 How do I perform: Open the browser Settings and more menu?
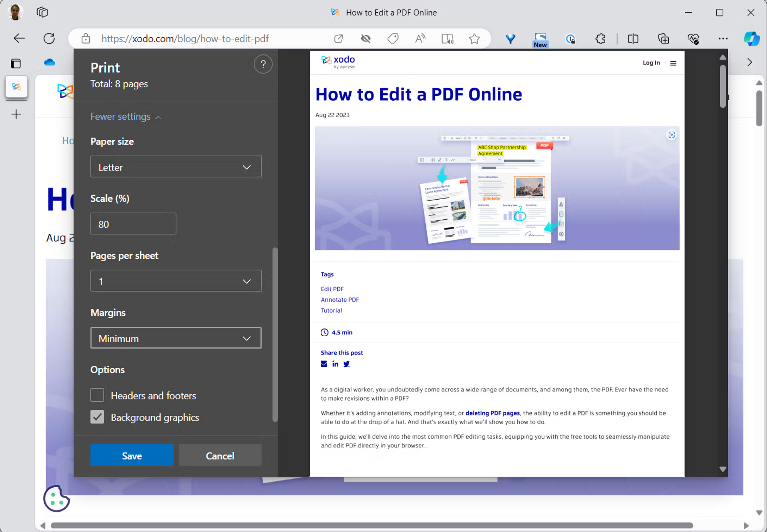tap(723, 38)
